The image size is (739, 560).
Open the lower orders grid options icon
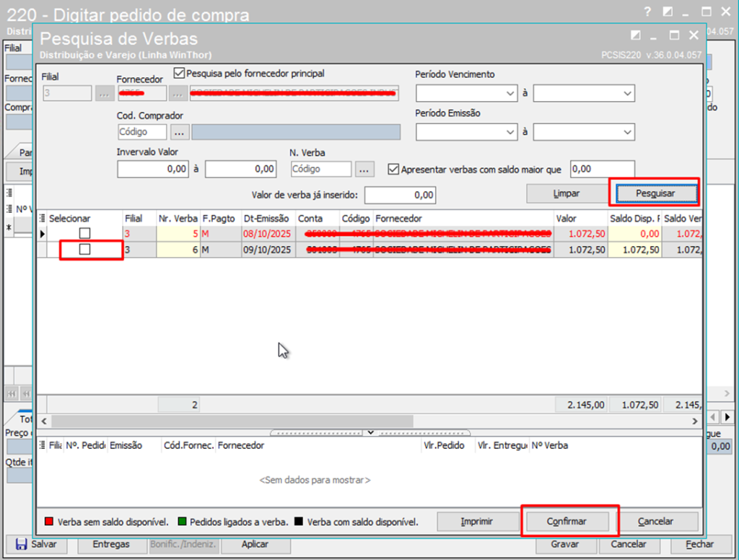(x=42, y=446)
